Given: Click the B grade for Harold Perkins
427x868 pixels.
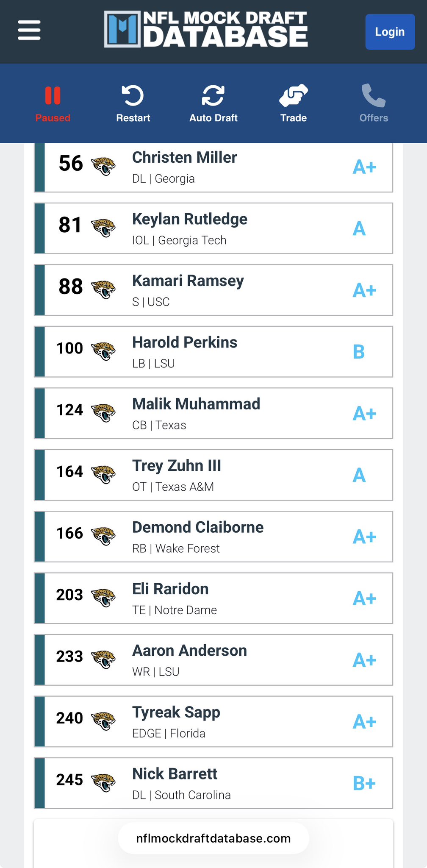Looking at the screenshot, I should pyautogui.click(x=359, y=352).
